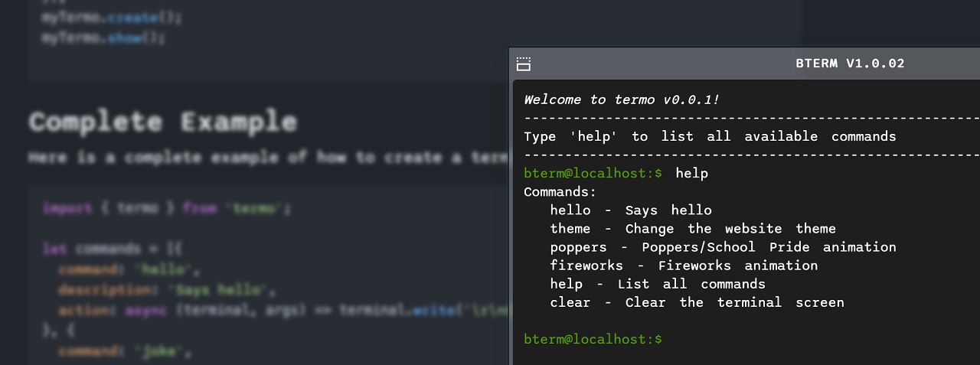980x365 pixels.
Task: Click the window icon in terminal title bar
Action: point(524,64)
